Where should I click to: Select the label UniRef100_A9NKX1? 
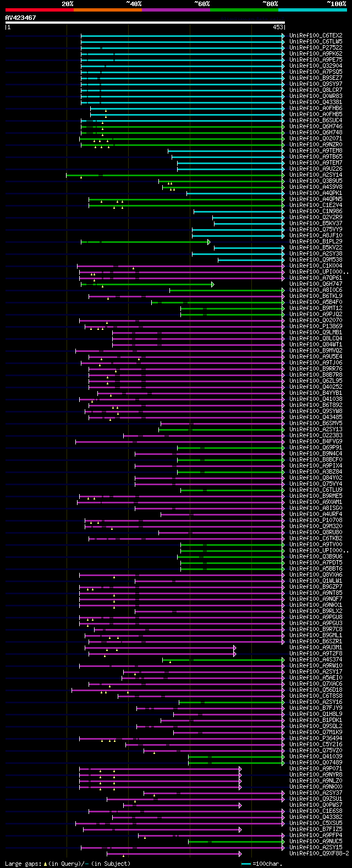(x=316, y=605)
